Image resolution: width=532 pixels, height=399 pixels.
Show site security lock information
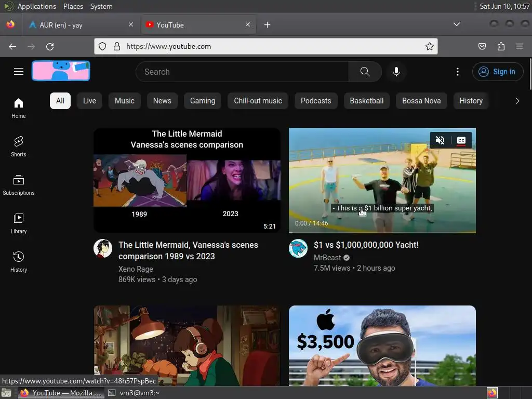(x=117, y=46)
